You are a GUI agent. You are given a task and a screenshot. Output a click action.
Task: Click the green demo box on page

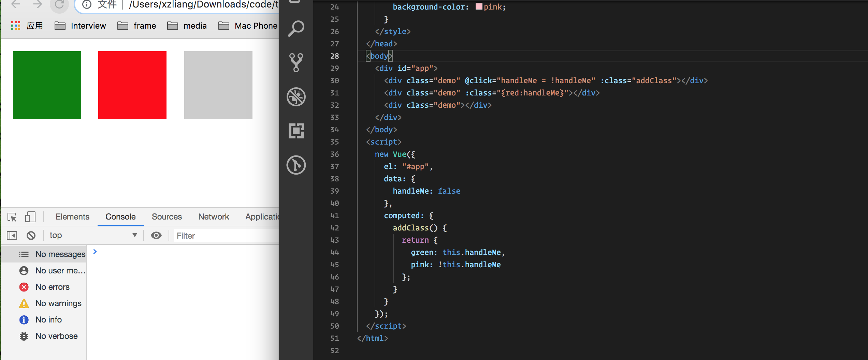click(47, 85)
